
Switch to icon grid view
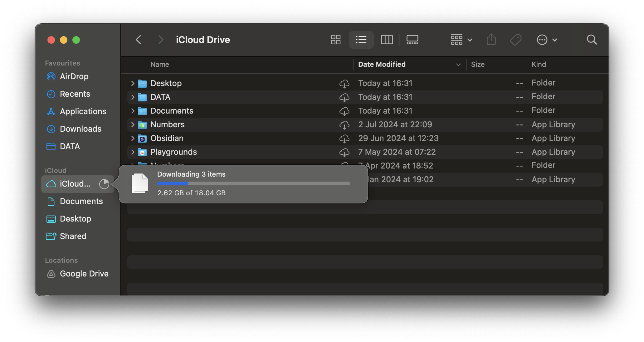point(335,40)
